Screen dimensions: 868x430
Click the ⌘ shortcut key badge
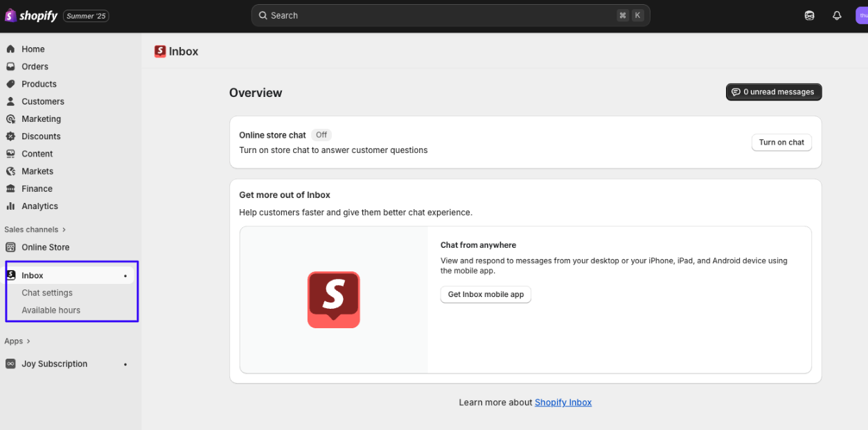(623, 15)
